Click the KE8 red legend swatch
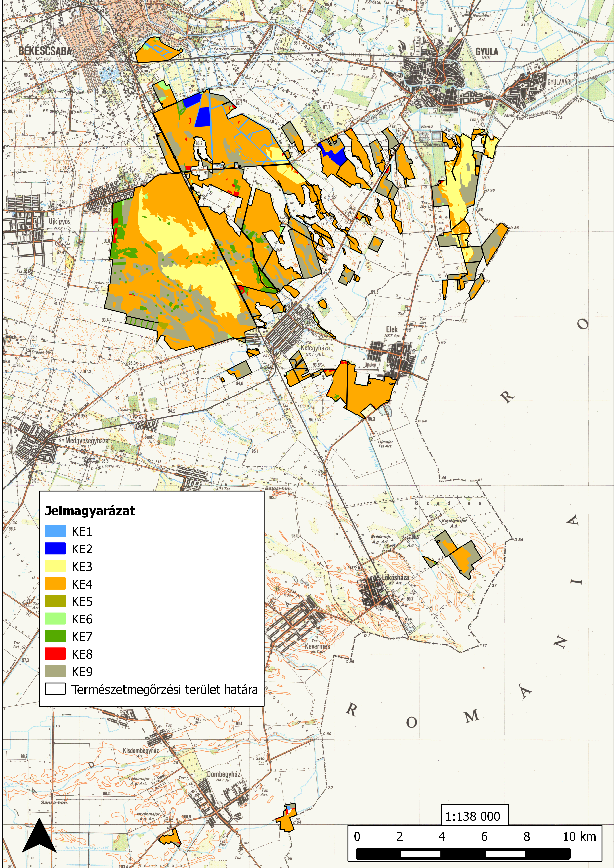This screenshot has height=868, width=614. pos(55,654)
